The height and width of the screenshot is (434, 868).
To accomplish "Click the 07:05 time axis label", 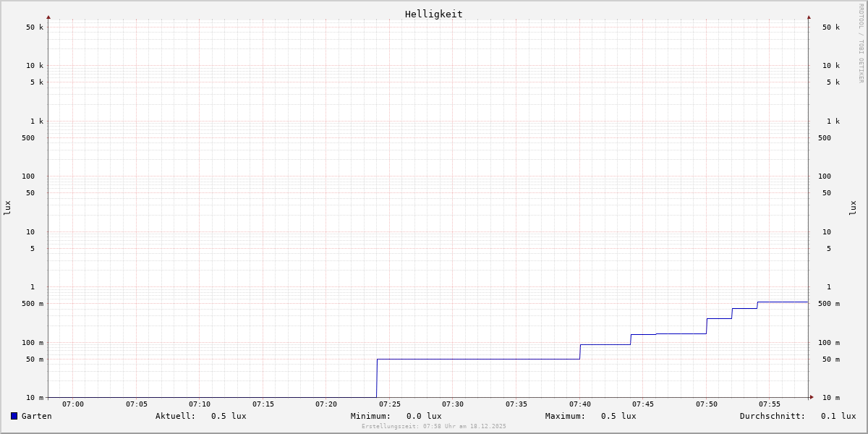I will pos(137,404).
